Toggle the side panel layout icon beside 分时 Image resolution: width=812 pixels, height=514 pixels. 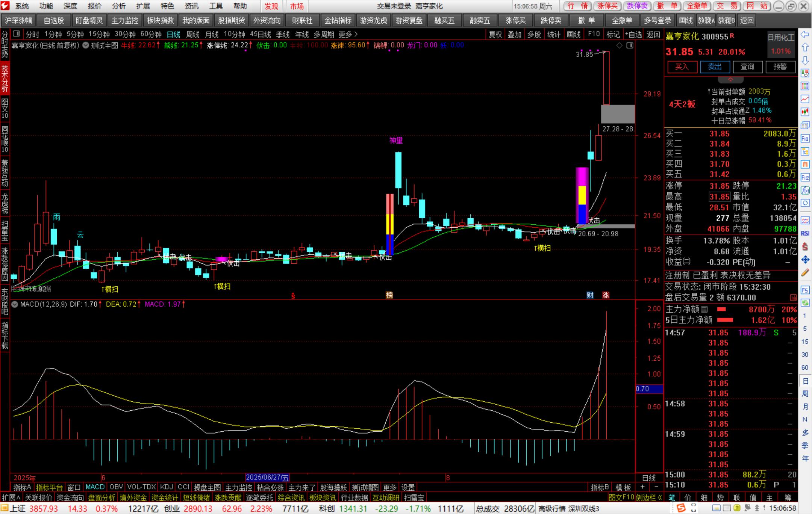(x=16, y=34)
